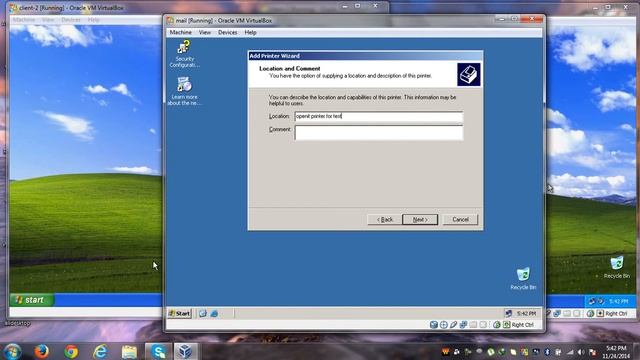640x360 pixels.
Task: Click the 'Location and Comment' heading
Action: pos(289,69)
